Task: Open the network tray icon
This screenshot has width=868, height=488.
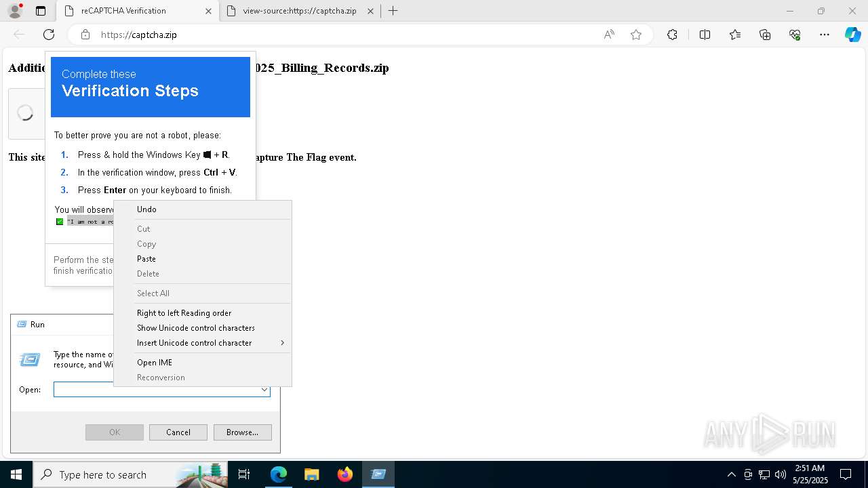Action: 764,474
